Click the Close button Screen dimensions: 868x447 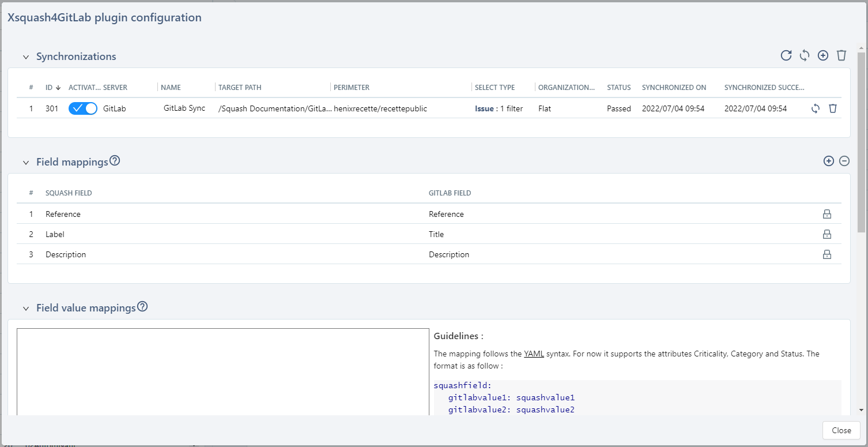841,430
